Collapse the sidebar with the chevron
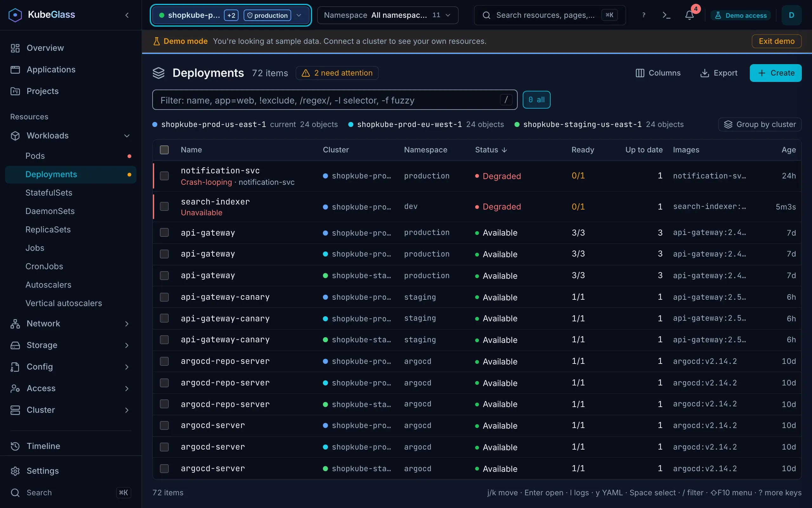The width and height of the screenshot is (812, 508). coord(127,15)
